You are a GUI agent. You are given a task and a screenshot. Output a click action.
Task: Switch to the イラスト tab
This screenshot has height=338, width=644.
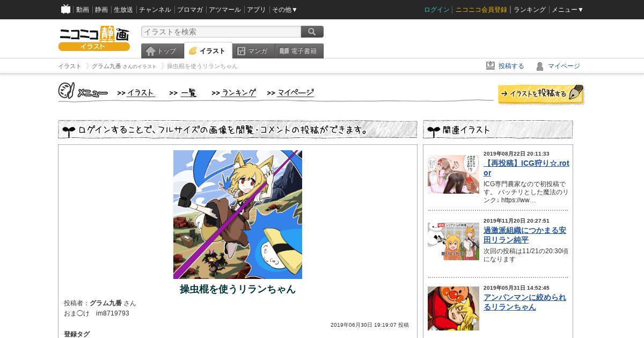point(208,51)
